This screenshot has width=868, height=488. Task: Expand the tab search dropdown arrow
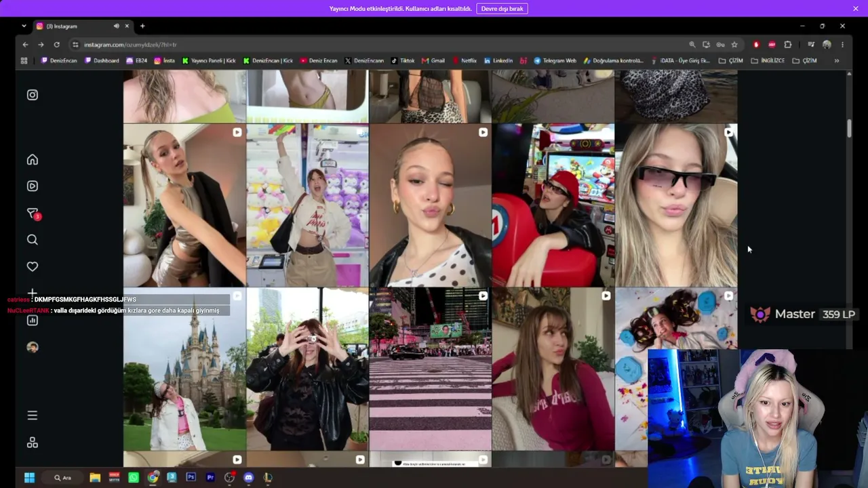24,26
